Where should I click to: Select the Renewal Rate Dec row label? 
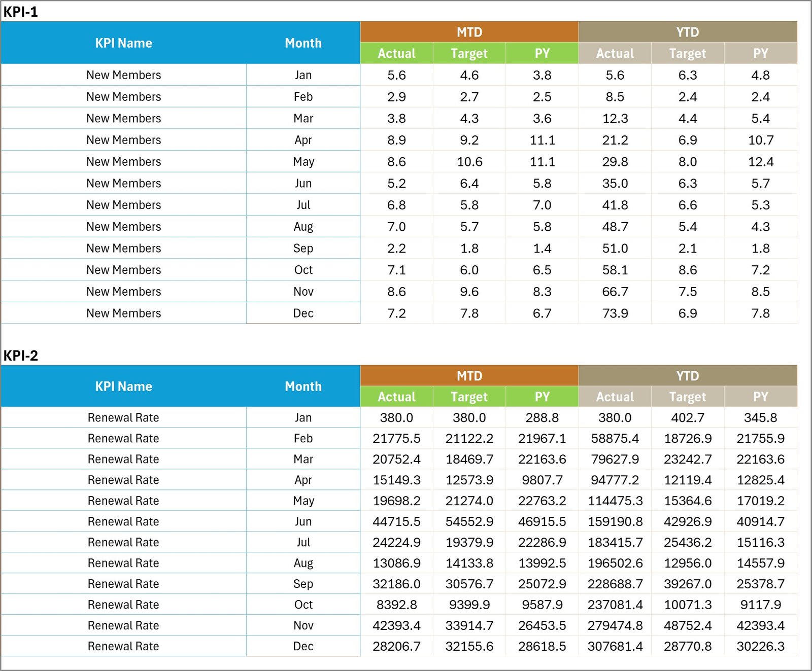[123, 646]
